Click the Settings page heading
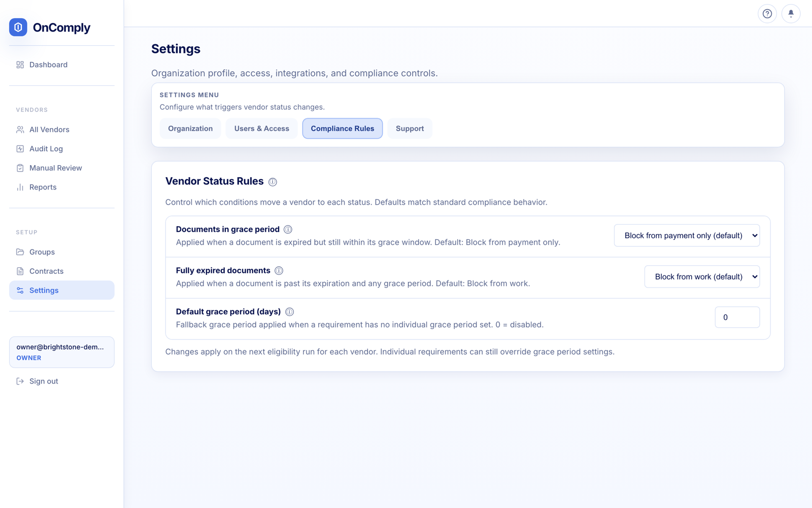812x508 pixels. 176,49
